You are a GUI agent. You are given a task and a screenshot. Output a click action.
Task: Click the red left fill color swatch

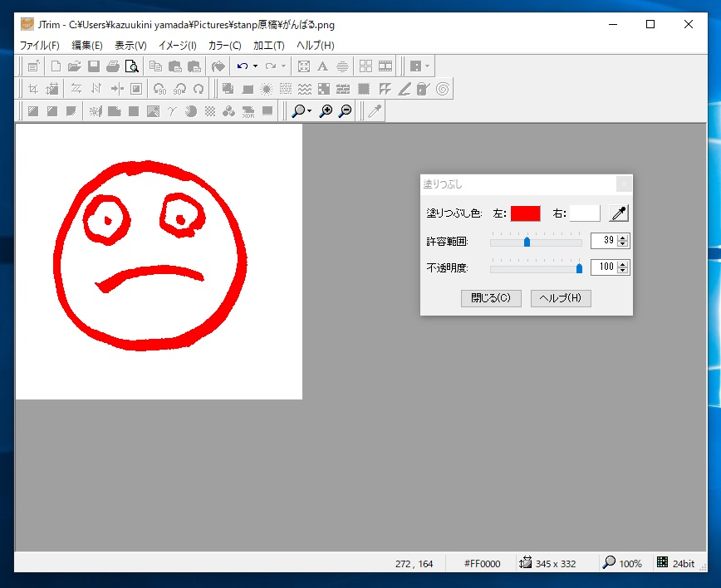coord(525,213)
